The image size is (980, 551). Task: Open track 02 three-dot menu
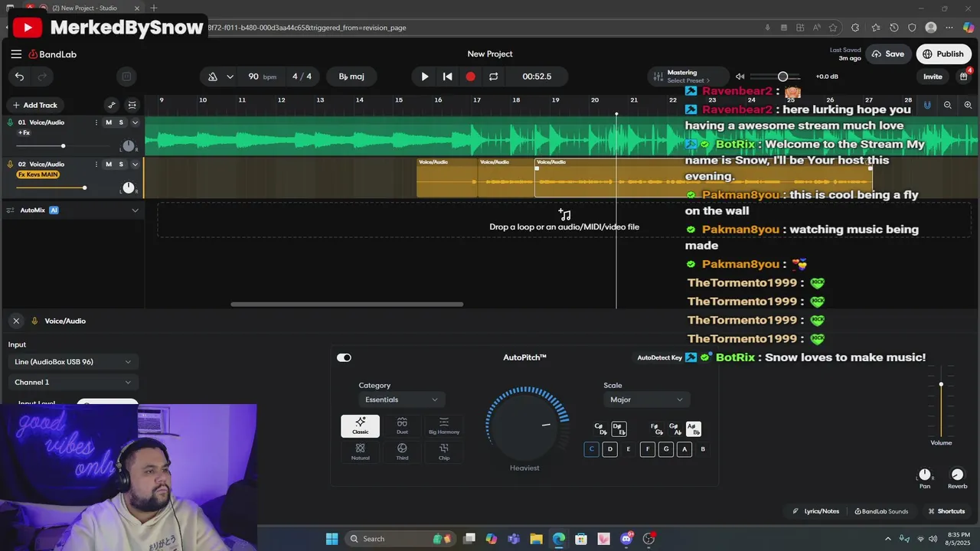pyautogui.click(x=97, y=165)
